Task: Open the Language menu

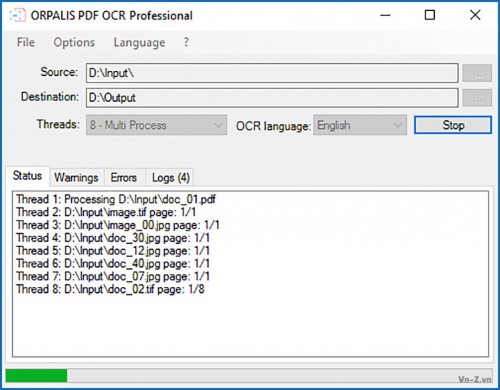Action: (139, 42)
